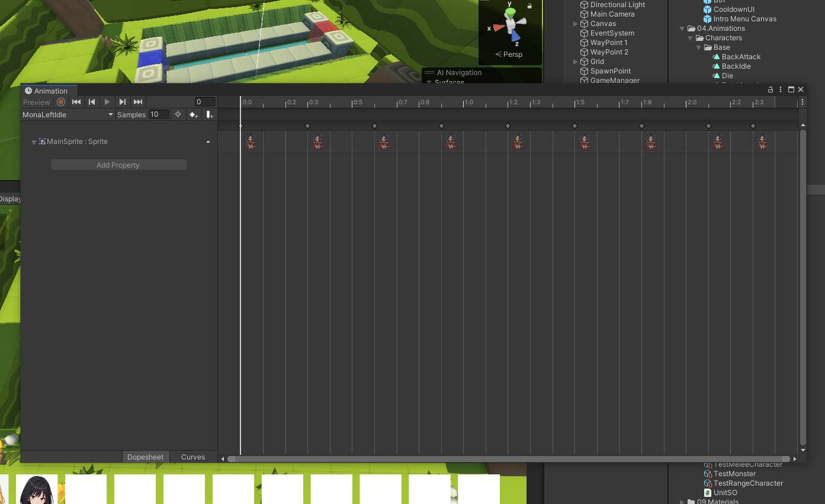This screenshot has width=825, height=504.
Task: Toggle Persp projection mode label
Action: (509, 54)
